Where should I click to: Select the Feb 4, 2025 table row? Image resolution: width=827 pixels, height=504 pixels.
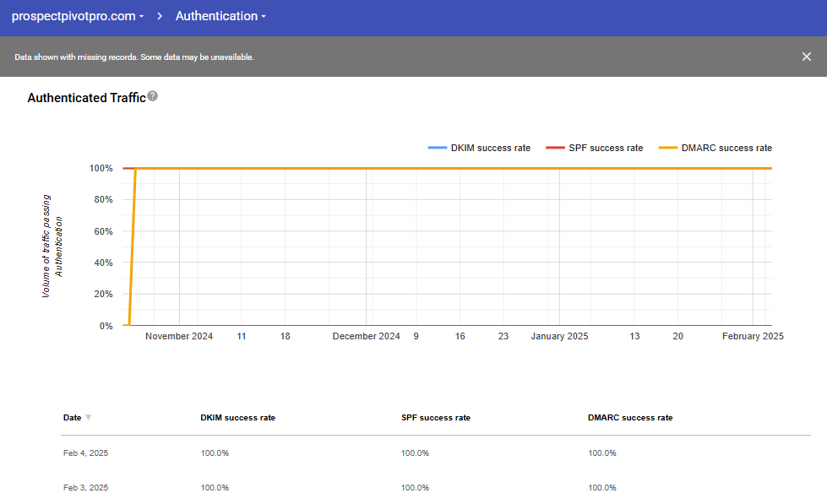click(x=85, y=453)
